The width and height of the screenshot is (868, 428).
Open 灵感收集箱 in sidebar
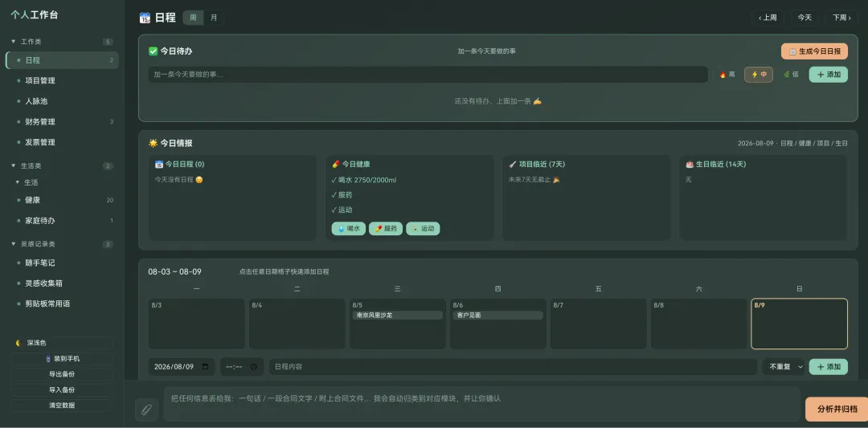coord(62,283)
